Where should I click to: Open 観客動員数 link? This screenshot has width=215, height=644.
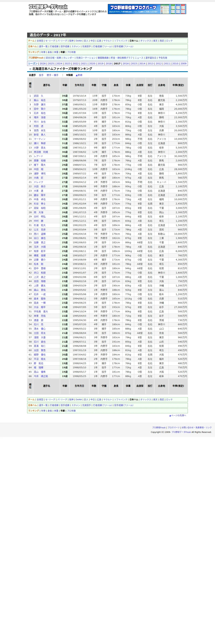coord(103,58)
